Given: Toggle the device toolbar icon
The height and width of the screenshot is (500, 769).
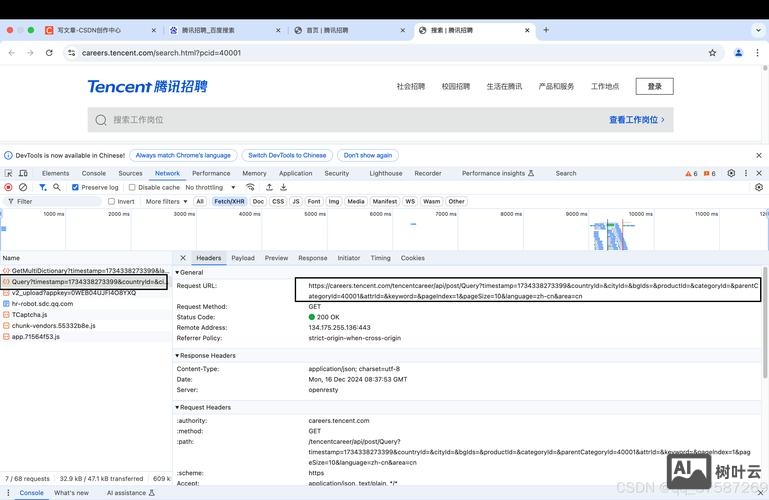Looking at the screenshot, I should point(23,173).
